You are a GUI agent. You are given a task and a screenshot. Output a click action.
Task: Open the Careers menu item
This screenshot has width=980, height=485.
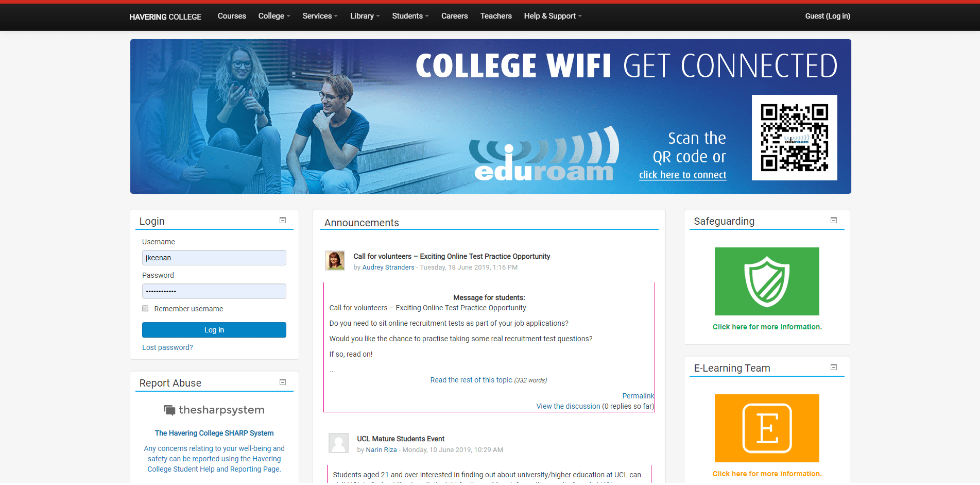[x=454, y=16]
